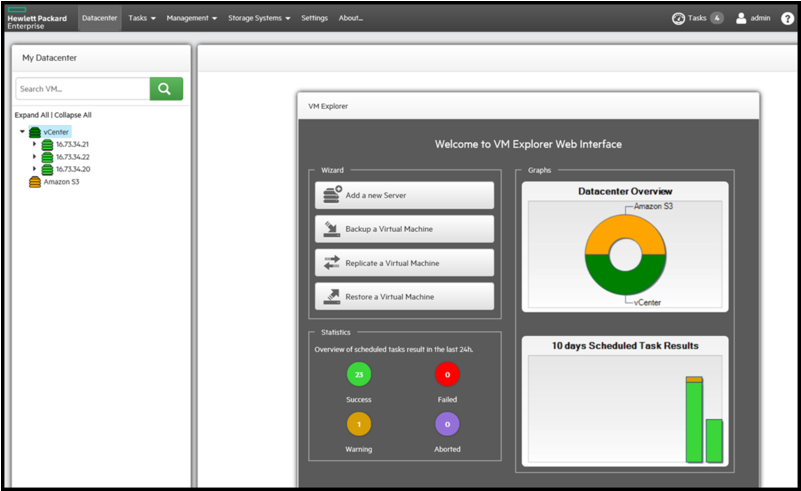Image resolution: width=801 pixels, height=491 pixels.
Task: Click the server icon beside 16.73.34.21
Action: coord(47,145)
